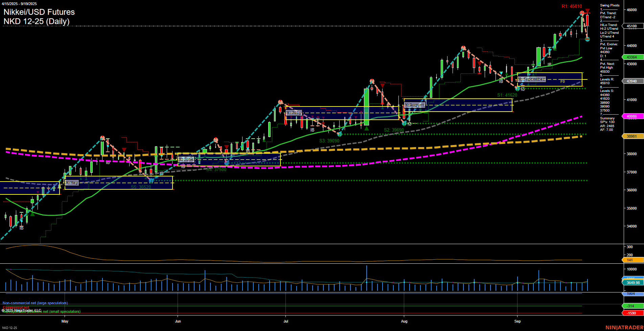
Task: Click the © 2025 NinjaTrader, LLC copyright text
Action: [x=21, y=310]
